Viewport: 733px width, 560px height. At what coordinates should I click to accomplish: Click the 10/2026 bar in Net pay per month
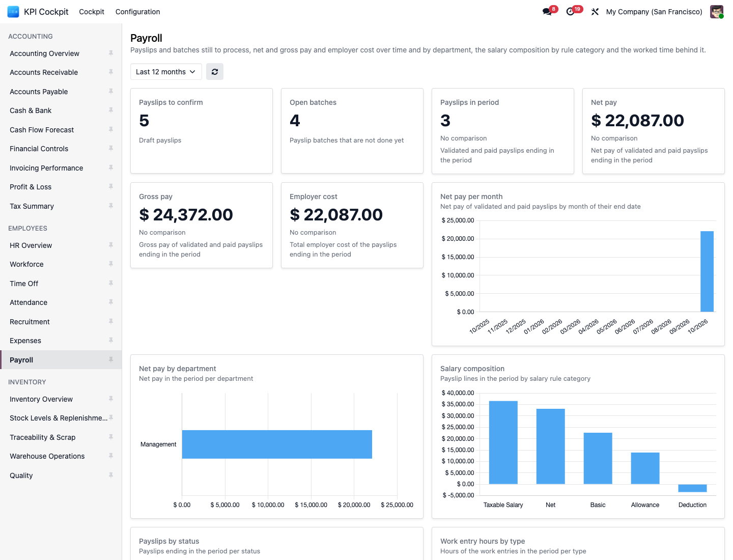click(707, 271)
